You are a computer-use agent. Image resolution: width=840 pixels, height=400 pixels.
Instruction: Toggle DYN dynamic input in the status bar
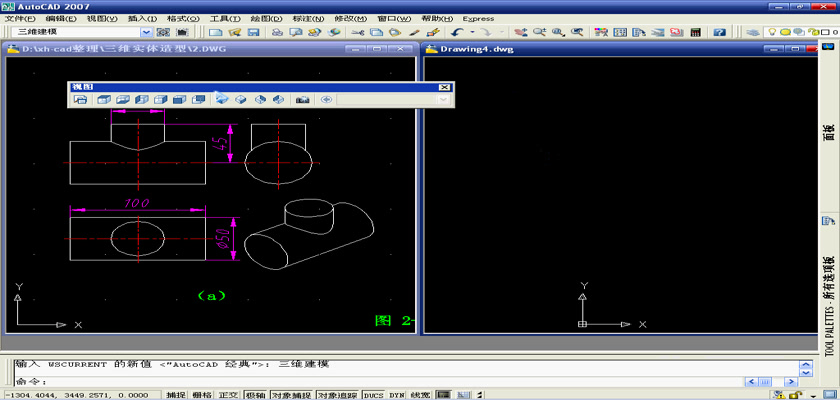[x=396, y=395]
